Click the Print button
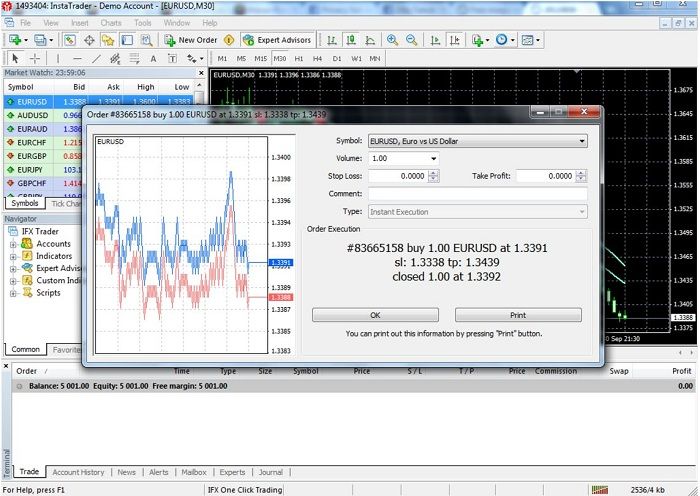 coord(518,315)
